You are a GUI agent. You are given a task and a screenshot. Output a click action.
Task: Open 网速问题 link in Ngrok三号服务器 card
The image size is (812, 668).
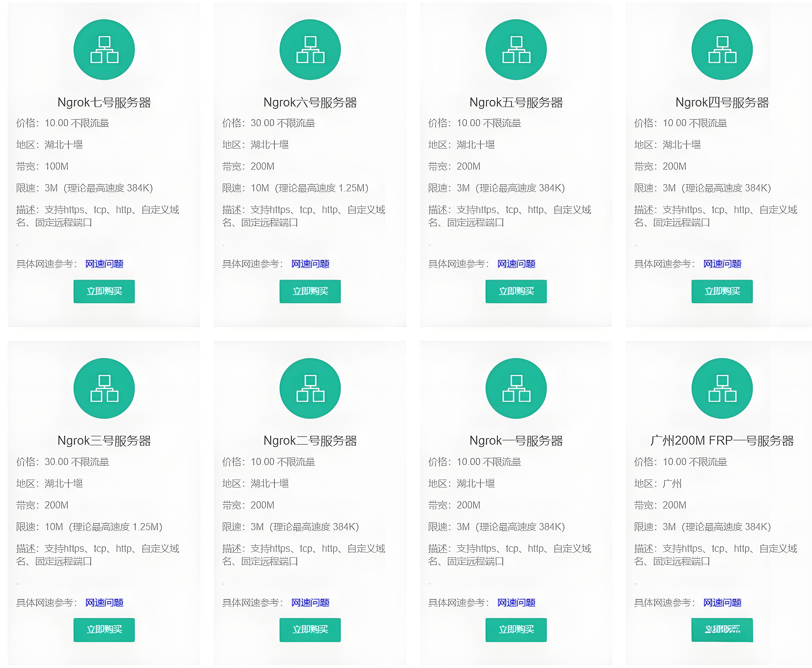pyautogui.click(x=104, y=603)
